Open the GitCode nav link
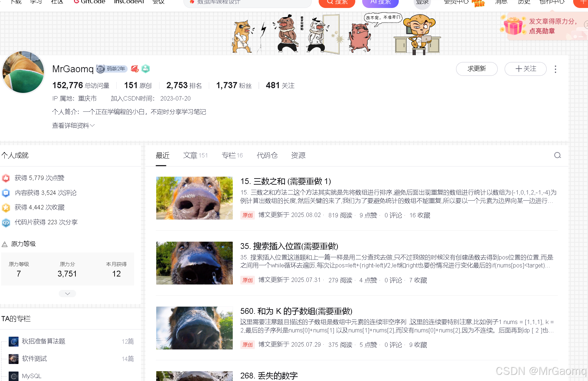This screenshot has width=588, height=381. [x=89, y=2]
